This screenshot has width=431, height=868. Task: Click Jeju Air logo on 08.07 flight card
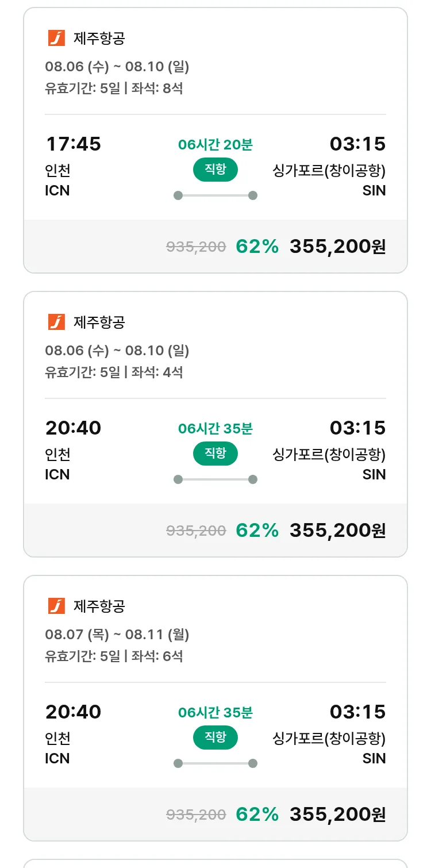tap(56, 606)
